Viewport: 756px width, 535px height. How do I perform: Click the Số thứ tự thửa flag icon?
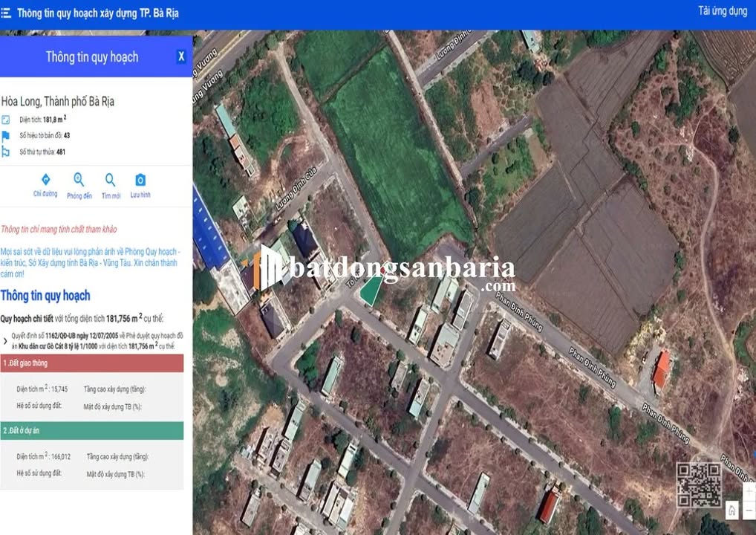click(x=6, y=152)
